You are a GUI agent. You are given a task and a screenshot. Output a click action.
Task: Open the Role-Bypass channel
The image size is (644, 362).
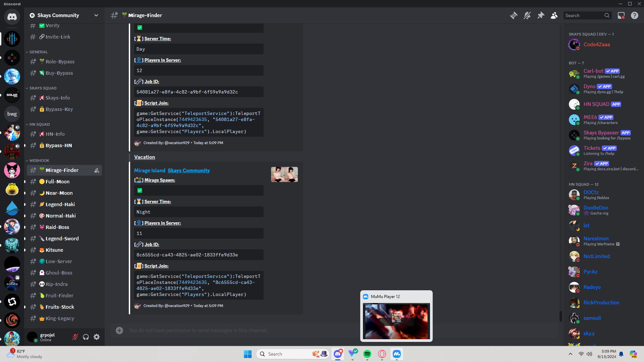pos(64,62)
